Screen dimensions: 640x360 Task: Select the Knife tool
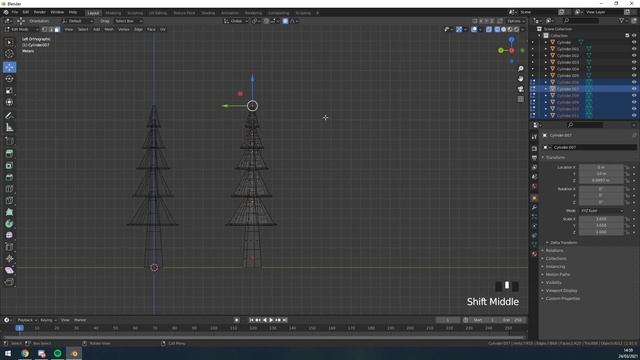(x=9, y=200)
